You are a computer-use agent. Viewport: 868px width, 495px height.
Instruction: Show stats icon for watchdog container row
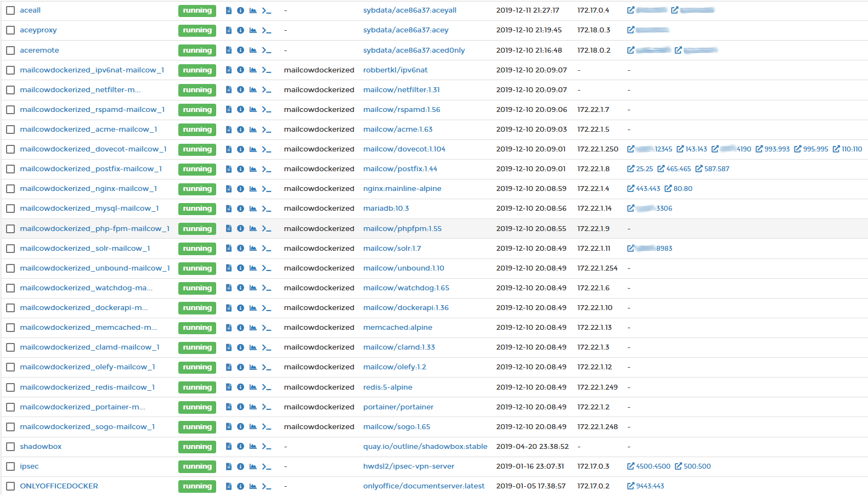point(253,288)
